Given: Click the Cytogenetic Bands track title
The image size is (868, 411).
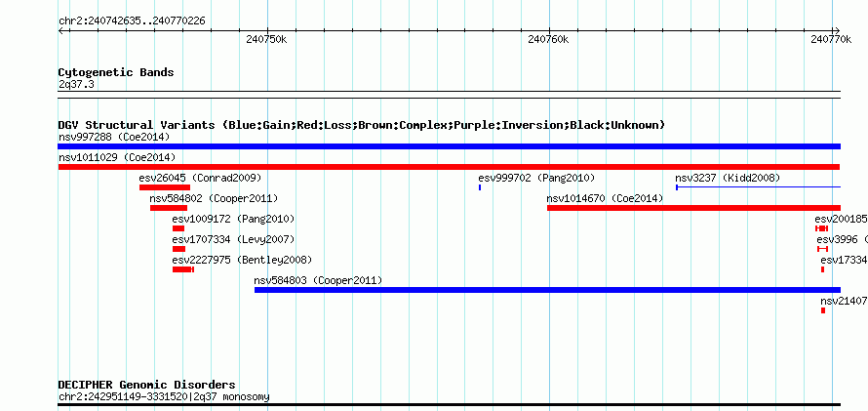Looking at the screenshot, I should coord(116,72).
